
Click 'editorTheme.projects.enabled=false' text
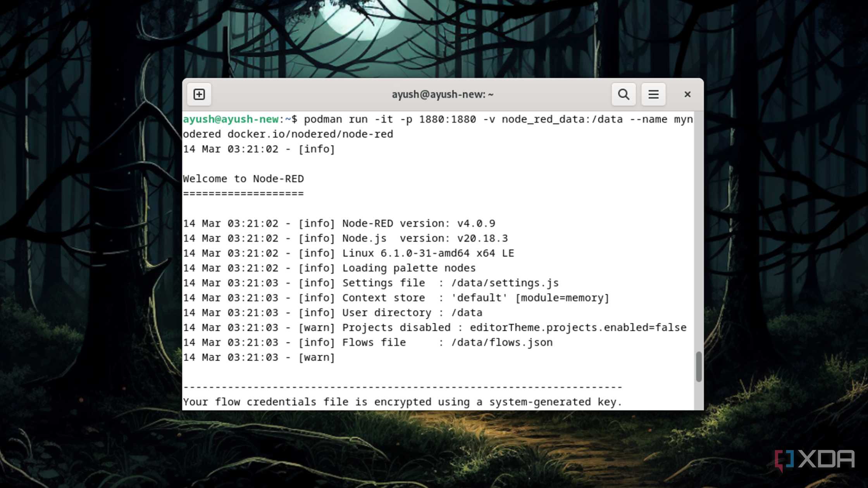[578, 328]
